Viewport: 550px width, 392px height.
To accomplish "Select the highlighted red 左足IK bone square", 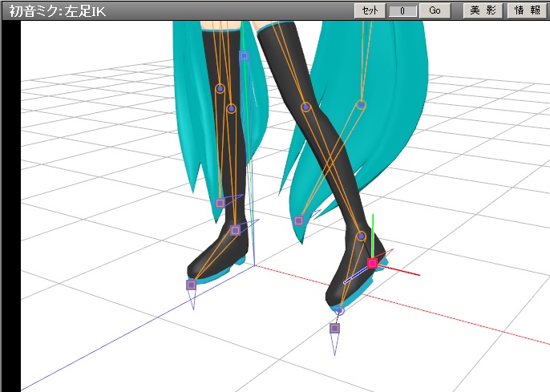I will click(372, 263).
